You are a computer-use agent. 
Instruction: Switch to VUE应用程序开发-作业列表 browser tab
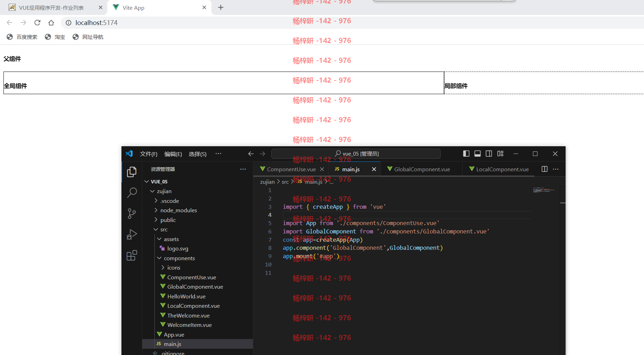click(51, 8)
